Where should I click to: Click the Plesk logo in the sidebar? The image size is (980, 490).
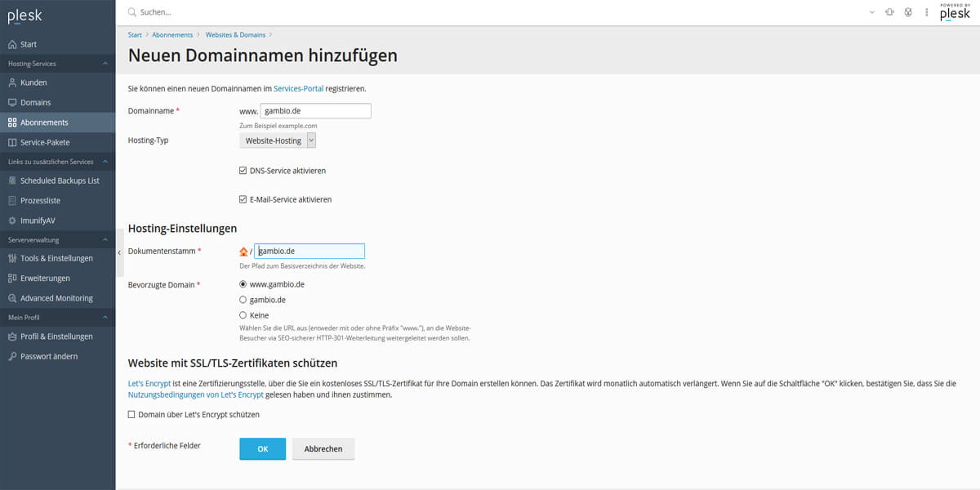tap(24, 16)
